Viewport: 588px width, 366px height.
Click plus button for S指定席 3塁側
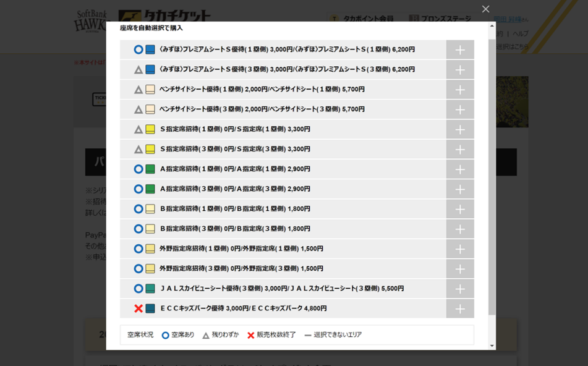pos(459,150)
